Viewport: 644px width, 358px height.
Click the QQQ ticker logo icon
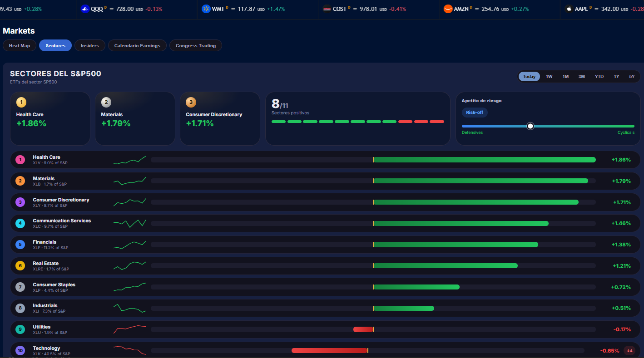[85, 9]
